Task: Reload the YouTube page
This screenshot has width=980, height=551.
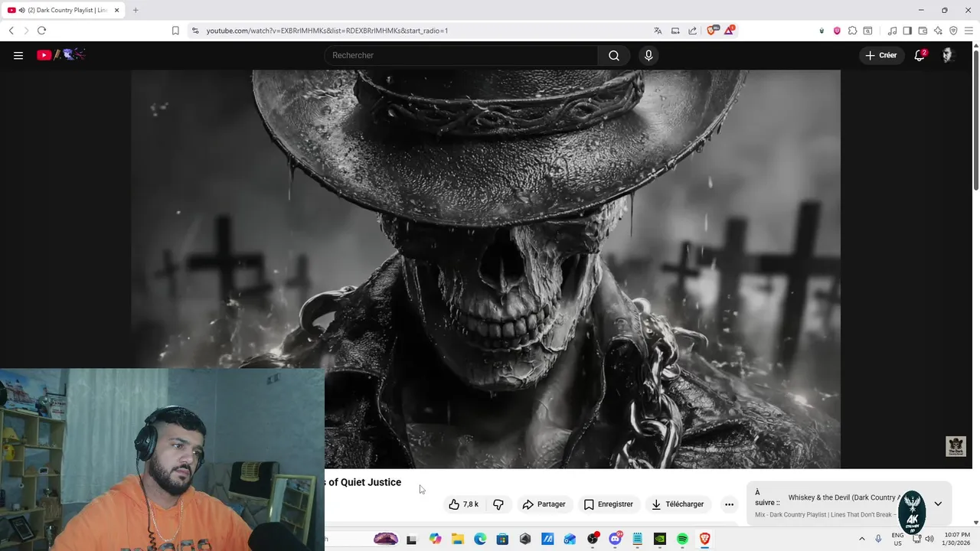Action: (x=42, y=31)
